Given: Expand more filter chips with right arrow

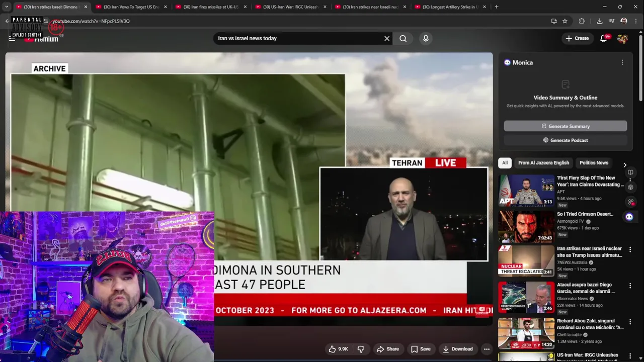Looking at the screenshot, I should [625, 165].
